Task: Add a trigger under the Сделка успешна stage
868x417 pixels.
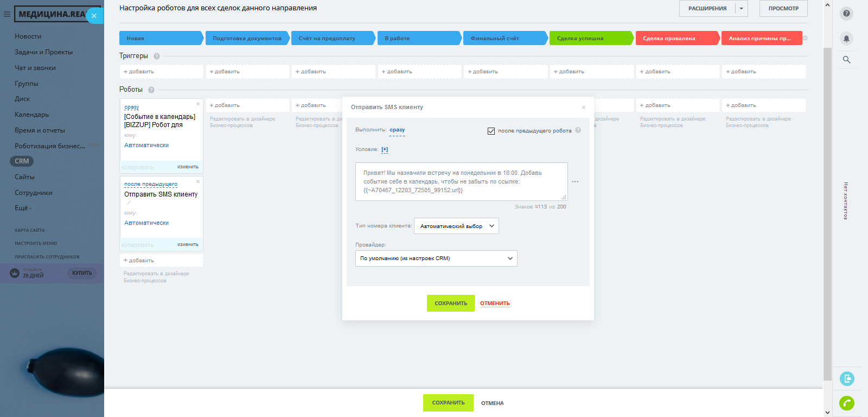Action: [x=592, y=72]
